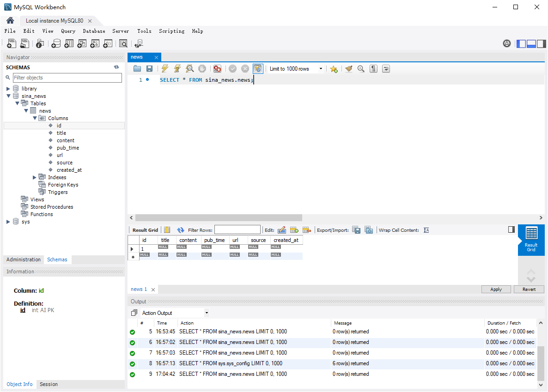548x392 pixels.
Task: Refresh result grid data icon
Action: 180,230
